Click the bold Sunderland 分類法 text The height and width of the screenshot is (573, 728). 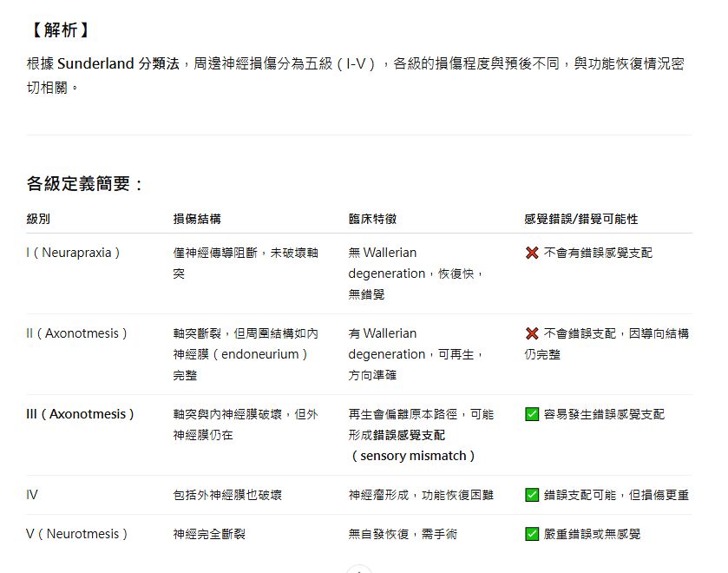point(118,64)
